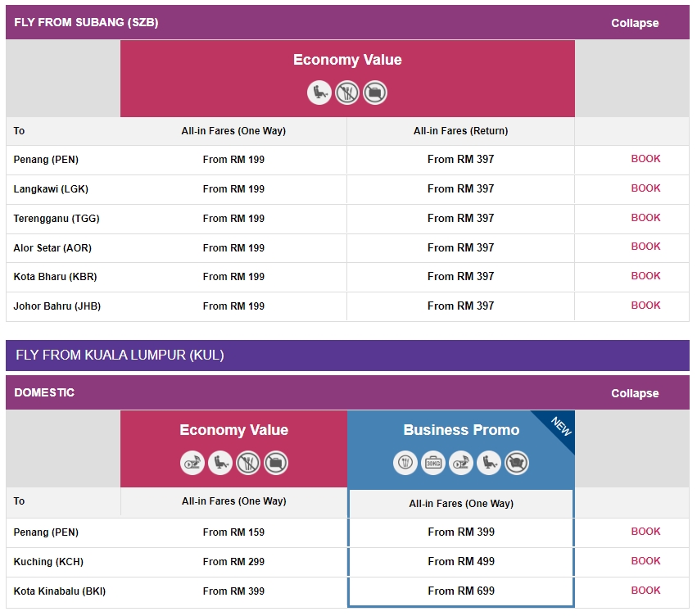This screenshot has width=697, height=616.
Task: Book the Subang to Terengganu (TGG) flight
Action: point(645,218)
